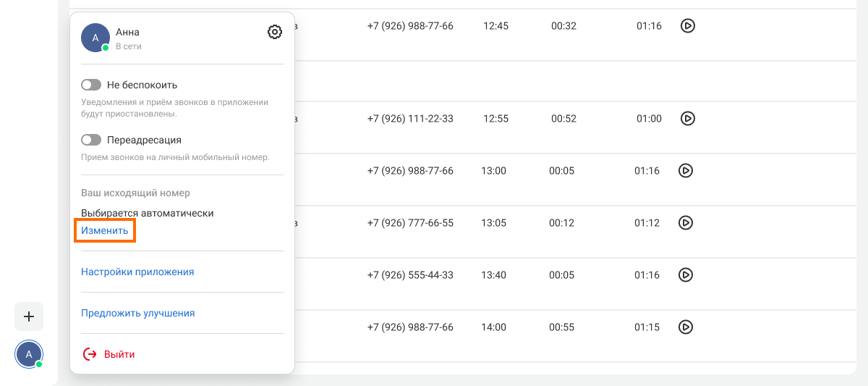Open settings via the gear icon in profile popup
868x386 pixels.
(x=275, y=32)
